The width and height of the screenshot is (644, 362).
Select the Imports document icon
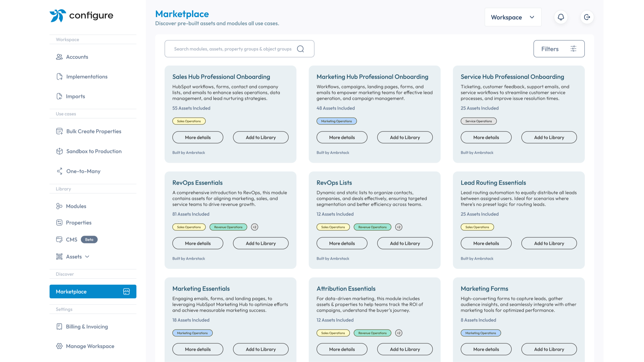click(59, 96)
